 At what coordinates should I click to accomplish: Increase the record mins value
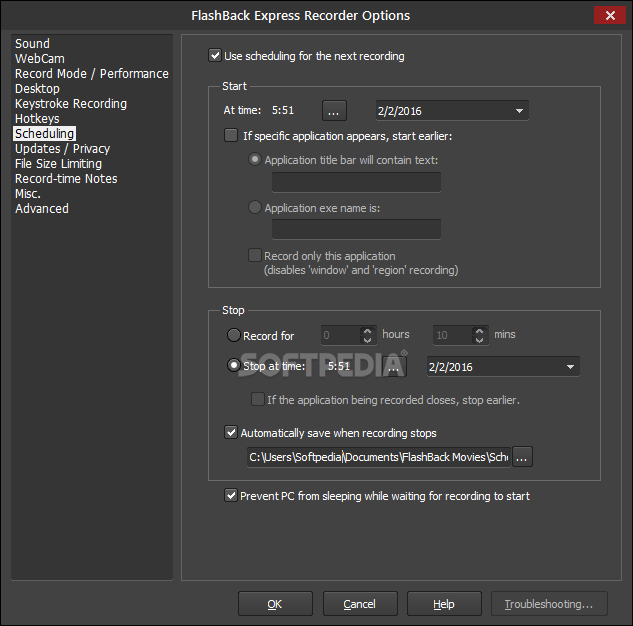pos(479,331)
